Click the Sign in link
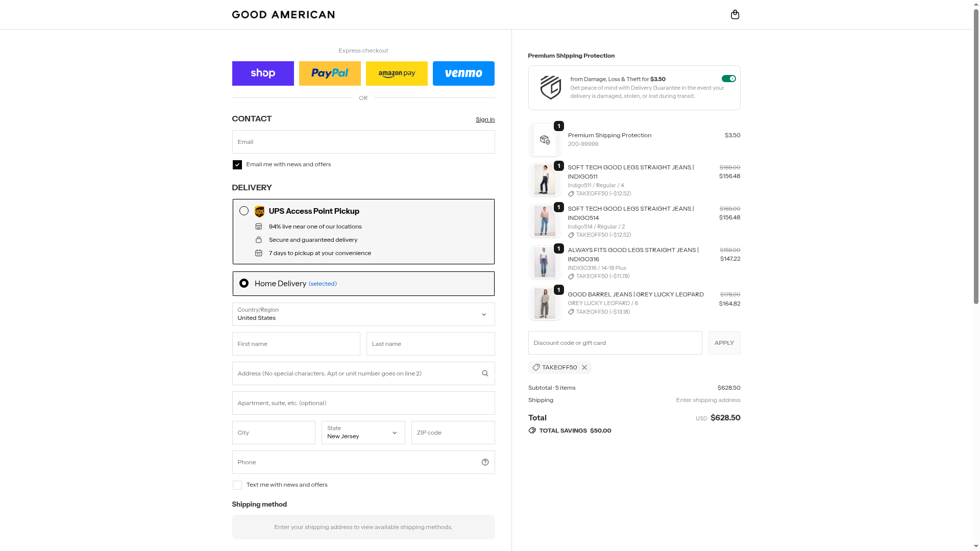 (485, 119)
